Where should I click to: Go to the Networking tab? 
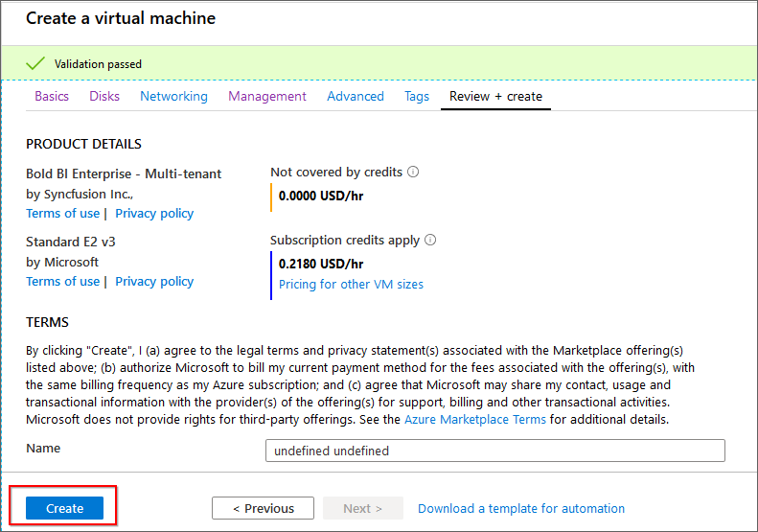pyautogui.click(x=174, y=96)
